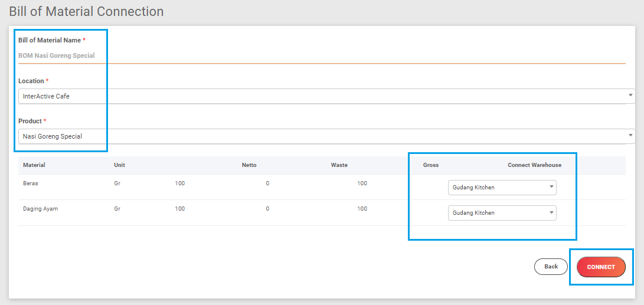Click the Unit column header
This screenshot has height=305, width=644.
tap(119, 165)
